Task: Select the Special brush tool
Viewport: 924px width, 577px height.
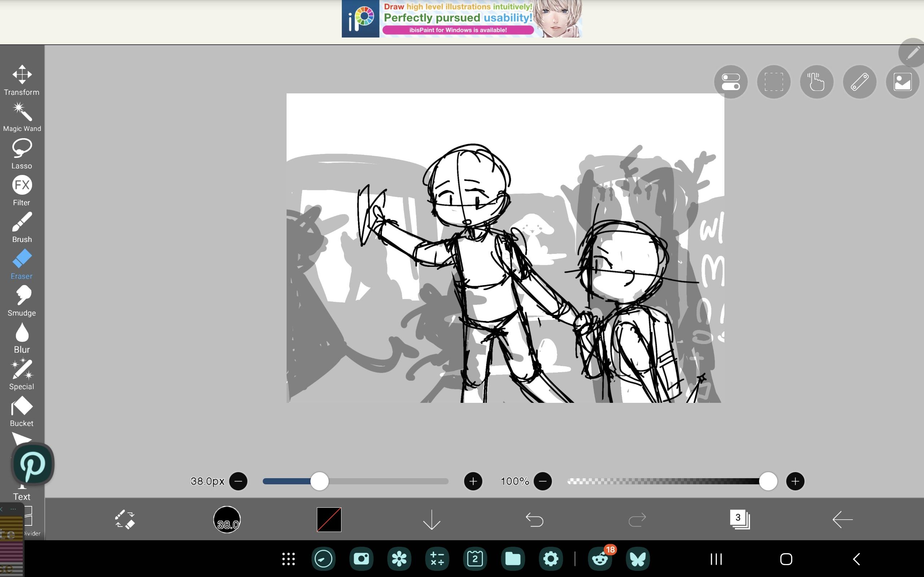Action: (x=22, y=374)
